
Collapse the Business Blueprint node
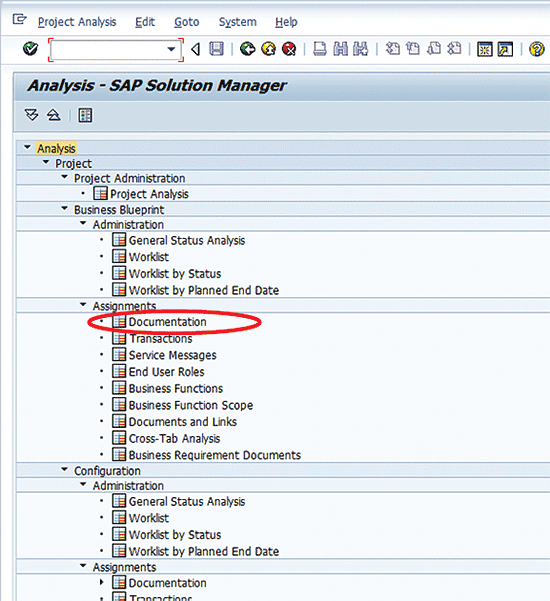65,209
